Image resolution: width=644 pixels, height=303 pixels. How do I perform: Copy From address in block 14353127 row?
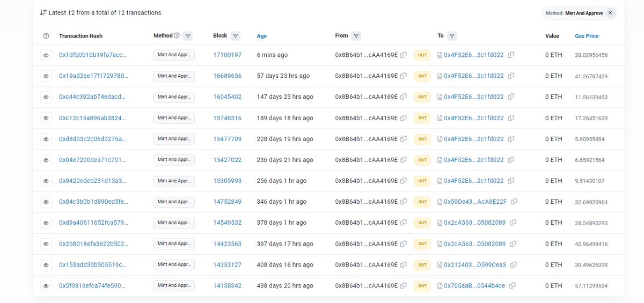point(404,264)
